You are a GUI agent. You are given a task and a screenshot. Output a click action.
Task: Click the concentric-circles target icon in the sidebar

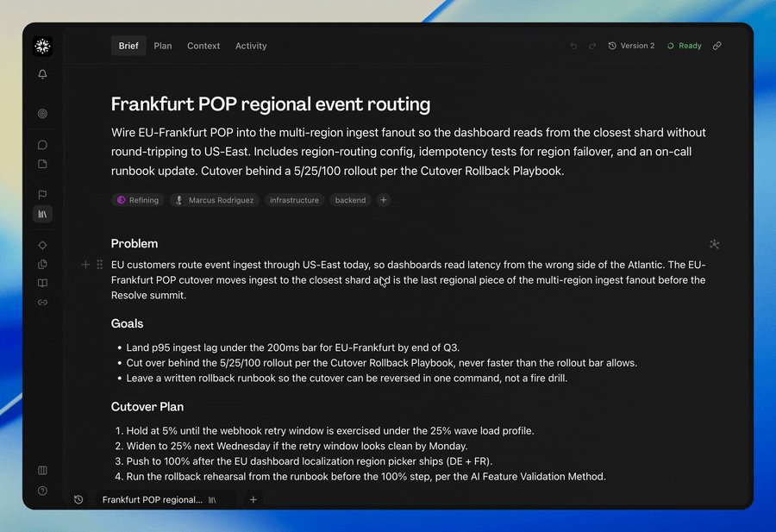(42, 113)
